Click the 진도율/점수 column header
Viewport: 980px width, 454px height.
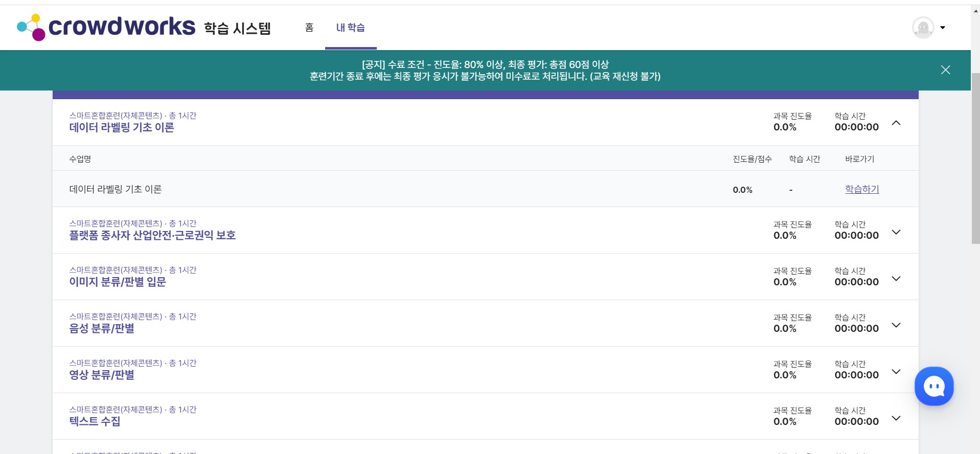[753, 159]
